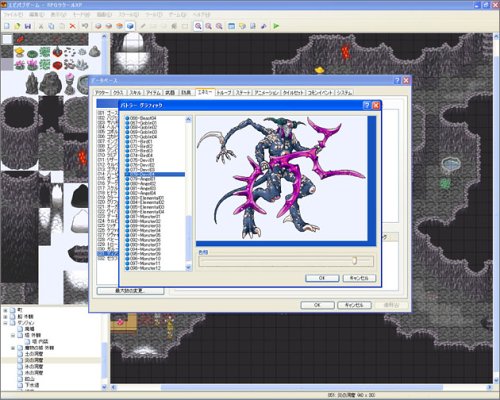Expand the 魔物の城 外観 tree node
Screen dimensions: 500x400
pyautogui.click(x=13, y=348)
